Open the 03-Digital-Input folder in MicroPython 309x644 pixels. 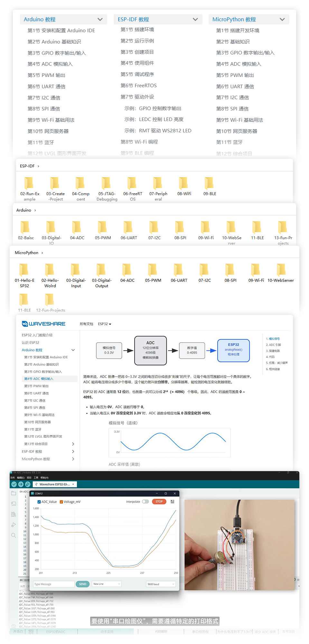76,275
